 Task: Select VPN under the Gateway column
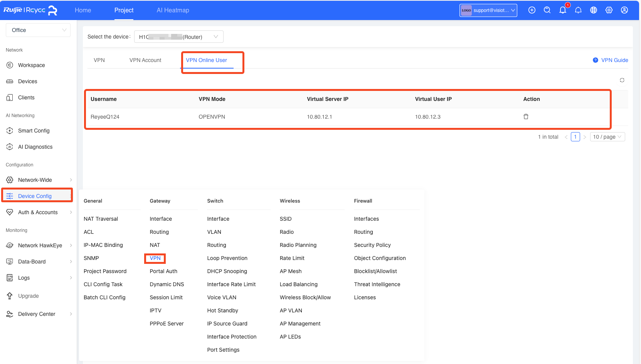(x=155, y=258)
